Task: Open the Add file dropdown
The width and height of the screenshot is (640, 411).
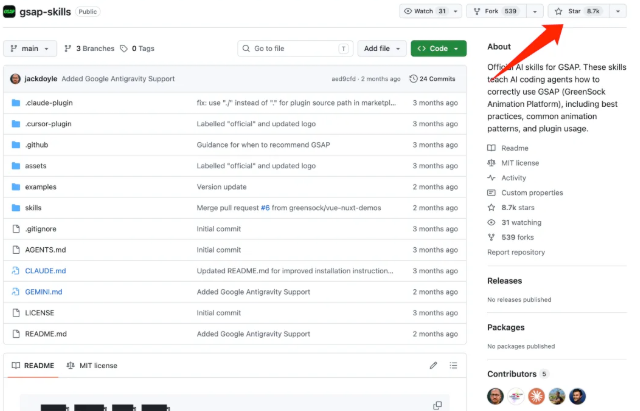Action: tap(382, 49)
